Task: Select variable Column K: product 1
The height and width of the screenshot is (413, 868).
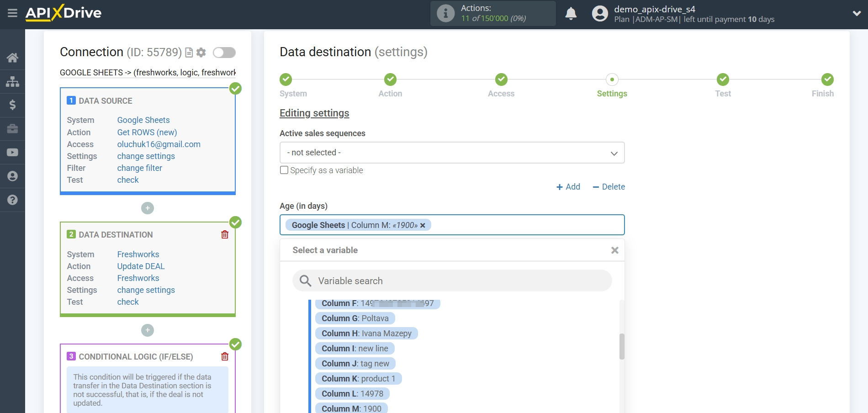Action: pos(358,379)
